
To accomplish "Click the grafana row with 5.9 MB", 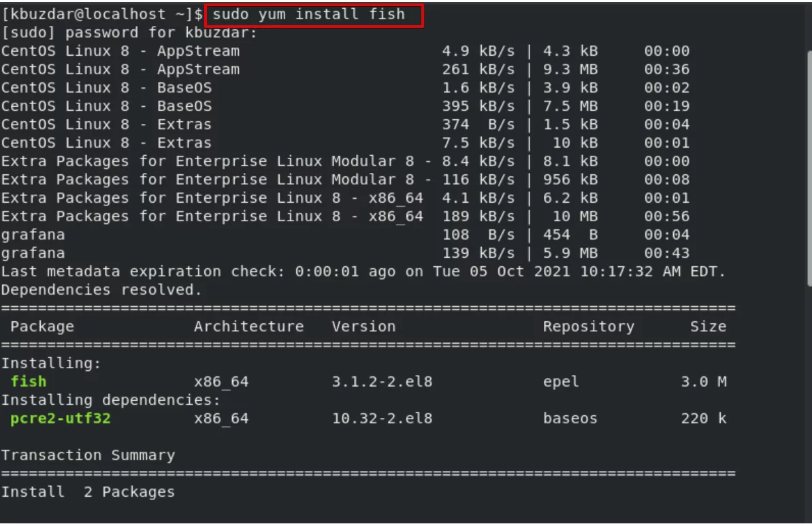I will (x=345, y=253).
